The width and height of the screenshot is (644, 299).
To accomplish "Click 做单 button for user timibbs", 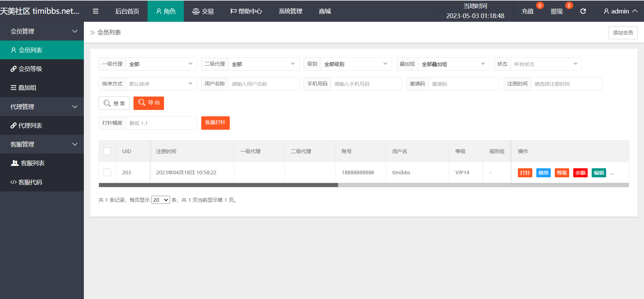I will [x=543, y=173].
